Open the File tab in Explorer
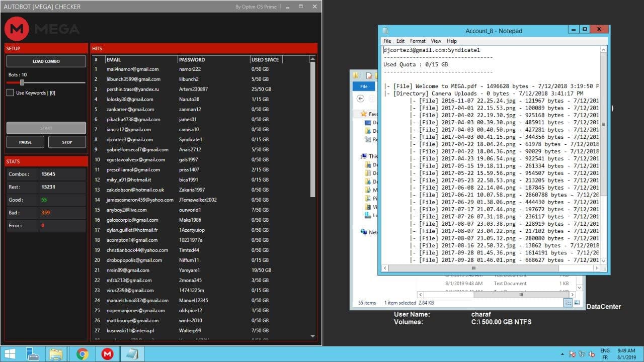 pyautogui.click(x=363, y=86)
